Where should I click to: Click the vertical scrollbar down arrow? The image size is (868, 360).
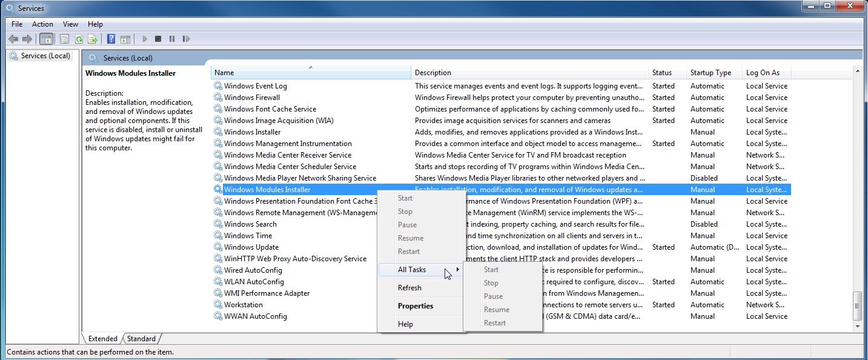pyautogui.click(x=857, y=326)
